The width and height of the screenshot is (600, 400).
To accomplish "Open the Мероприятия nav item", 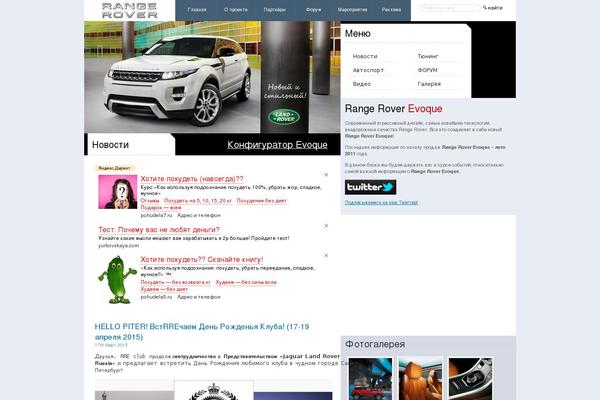I will coord(352,10).
